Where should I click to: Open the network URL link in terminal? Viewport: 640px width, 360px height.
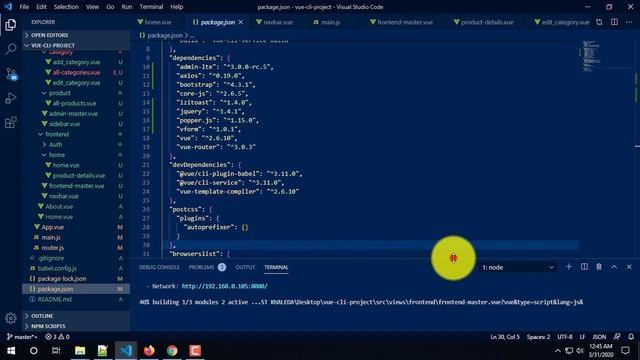pos(224,286)
